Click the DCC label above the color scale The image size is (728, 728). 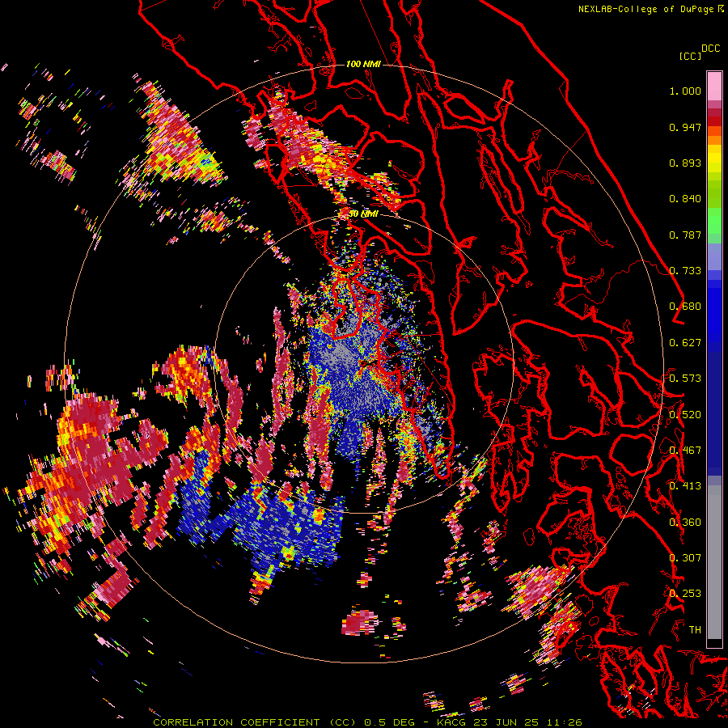pos(711,49)
